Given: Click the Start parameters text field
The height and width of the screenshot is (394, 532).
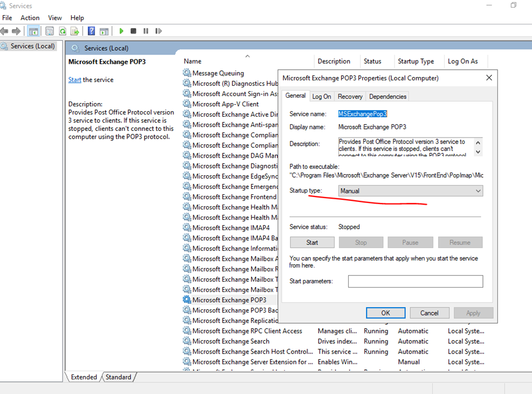Looking at the screenshot, I should click(x=415, y=281).
